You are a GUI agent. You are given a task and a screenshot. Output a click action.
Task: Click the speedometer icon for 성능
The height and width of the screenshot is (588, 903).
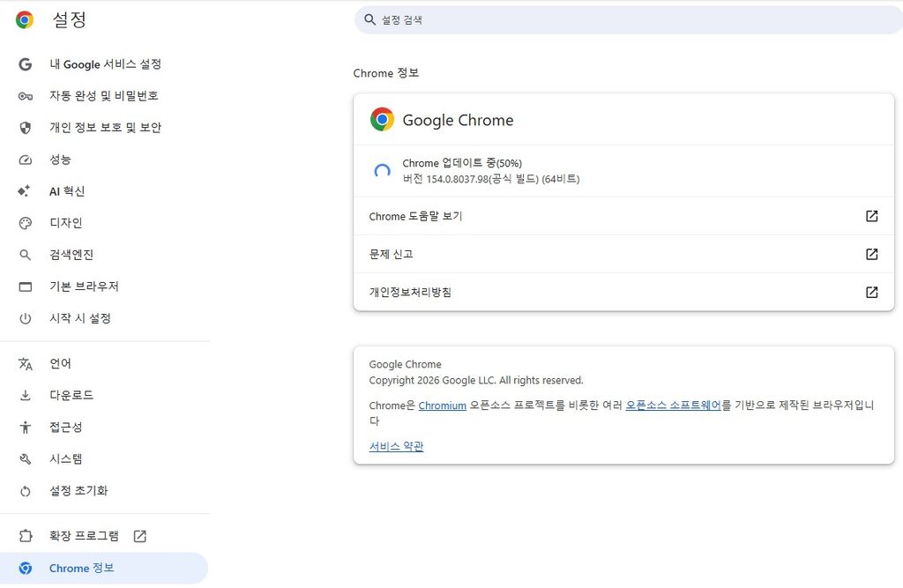pyautogui.click(x=26, y=160)
